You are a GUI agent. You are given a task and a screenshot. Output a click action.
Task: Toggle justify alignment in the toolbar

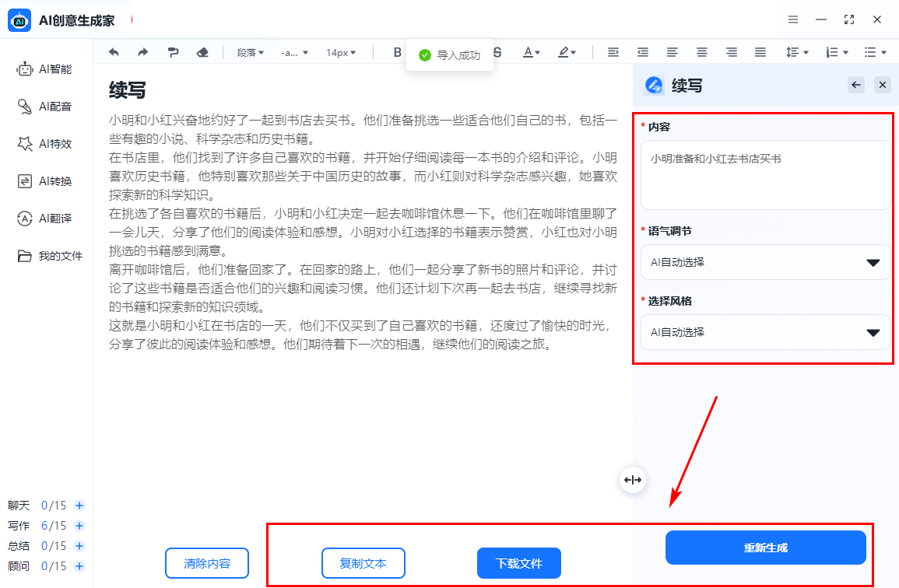(760, 52)
